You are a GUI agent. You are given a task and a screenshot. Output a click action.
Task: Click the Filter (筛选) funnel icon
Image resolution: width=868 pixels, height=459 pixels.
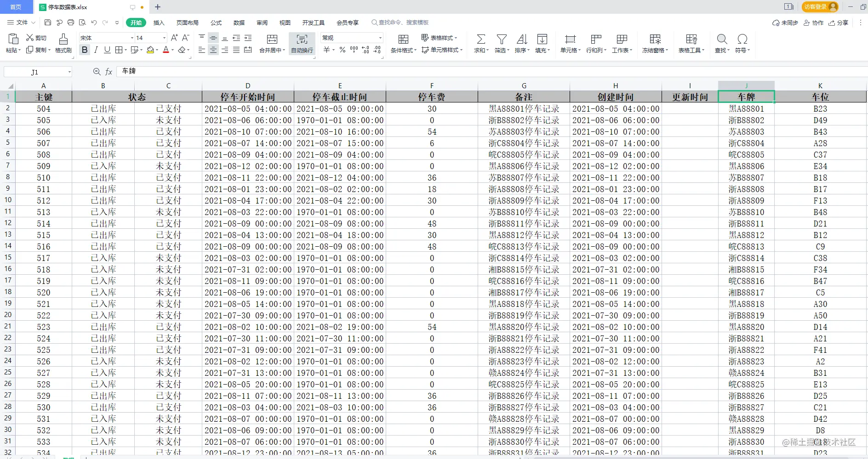502,39
